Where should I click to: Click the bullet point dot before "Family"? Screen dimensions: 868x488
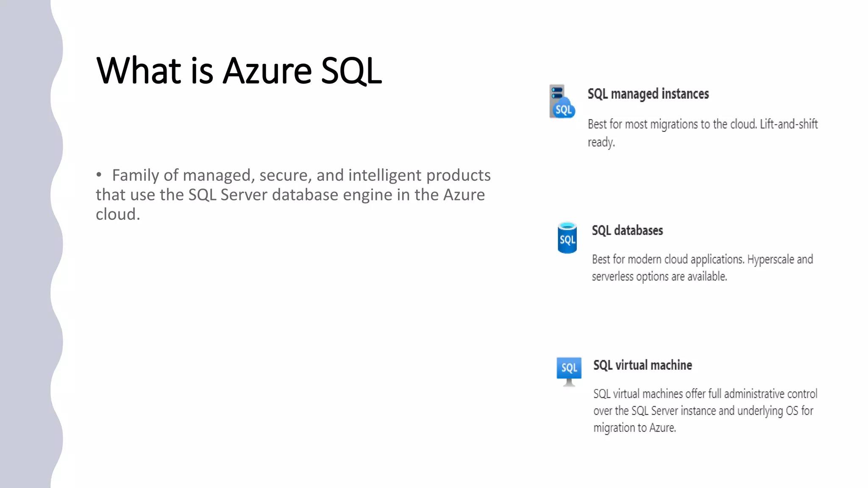99,175
